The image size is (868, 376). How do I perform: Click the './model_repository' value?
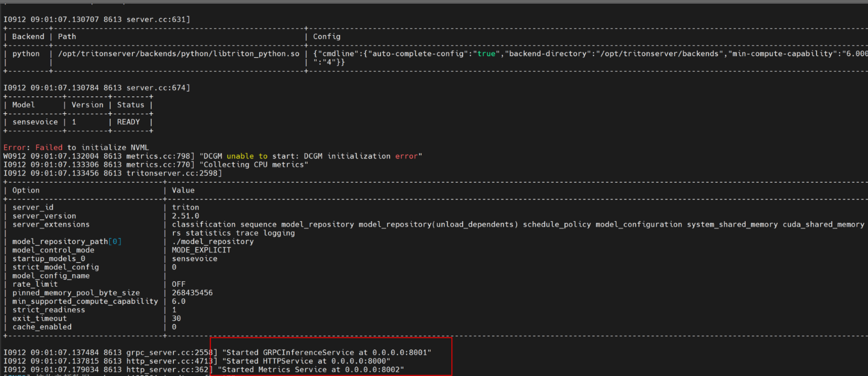213,242
